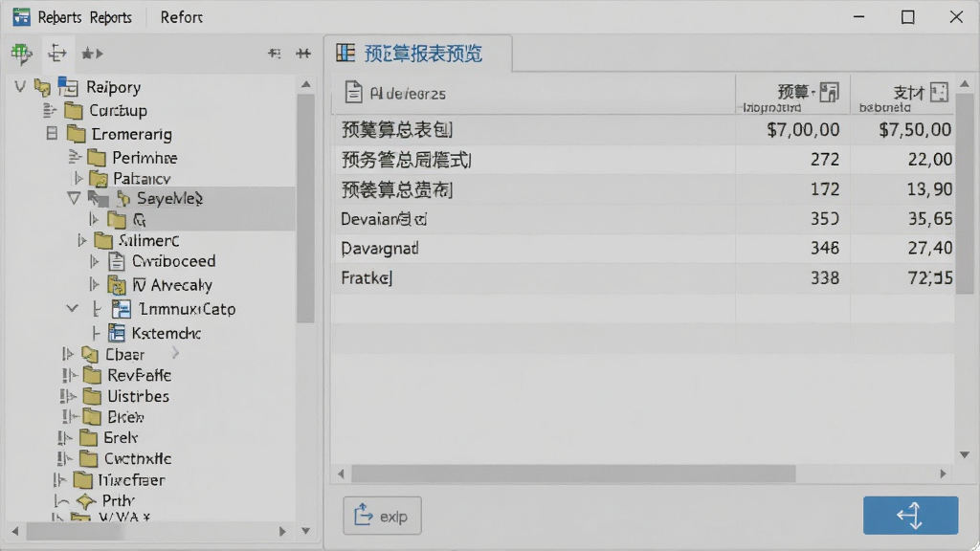This screenshot has height=551, width=980.
Task: Click the Devaian row label
Action: tap(384, 219)
